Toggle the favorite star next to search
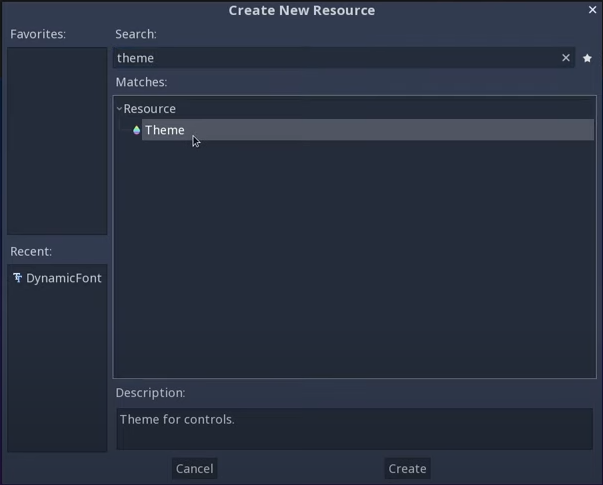The width and height of the screenshot is (603, 485). click(587, 58)
